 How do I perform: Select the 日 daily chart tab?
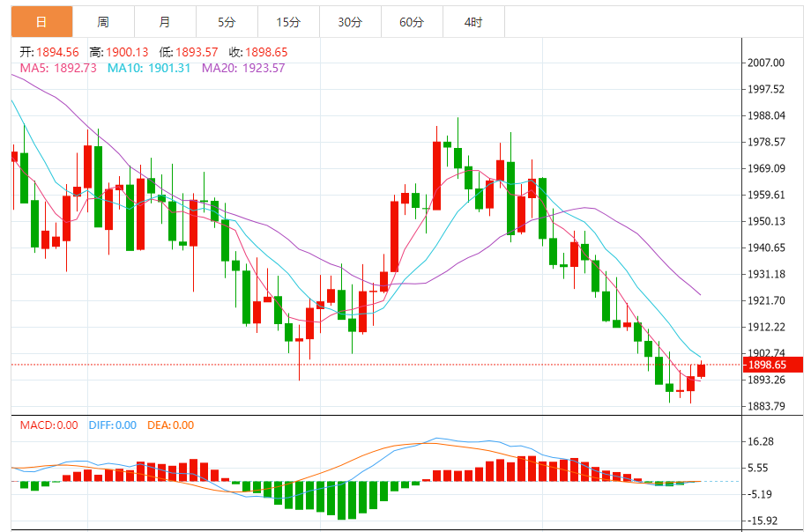coord(42,22)
